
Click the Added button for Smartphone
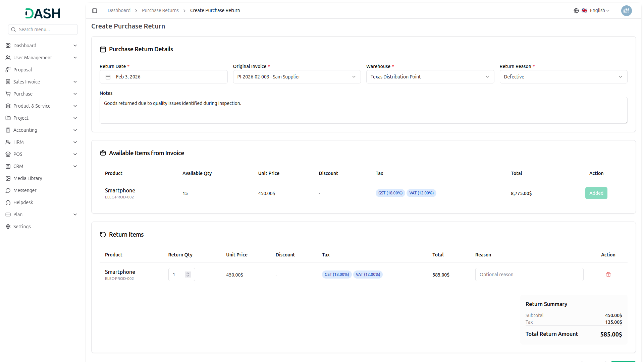596,193
